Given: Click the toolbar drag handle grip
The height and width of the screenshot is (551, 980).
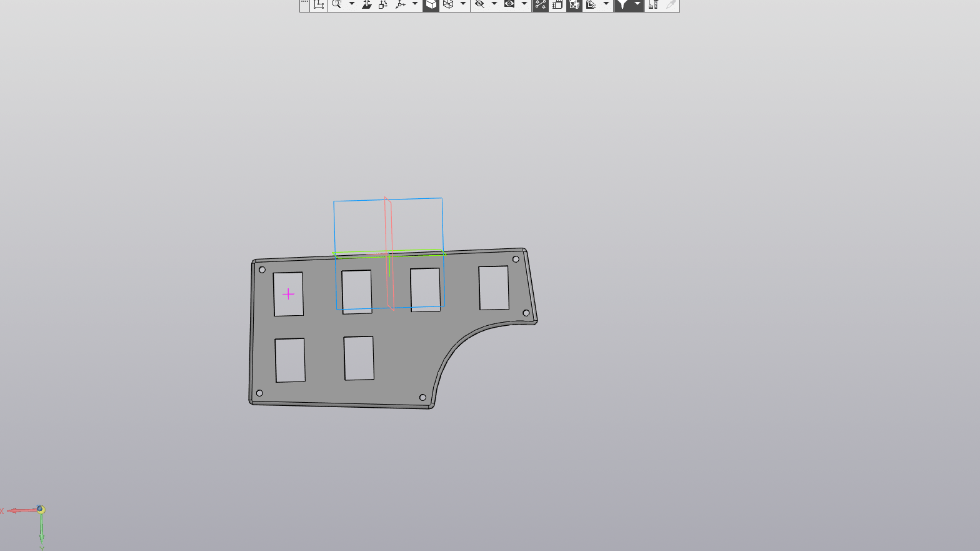Looking at the screenshot, I should point(304,4).
